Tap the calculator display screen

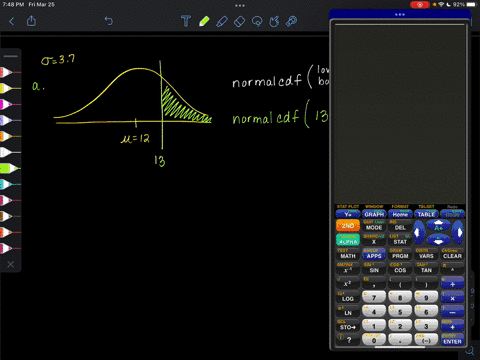point(400,114)
